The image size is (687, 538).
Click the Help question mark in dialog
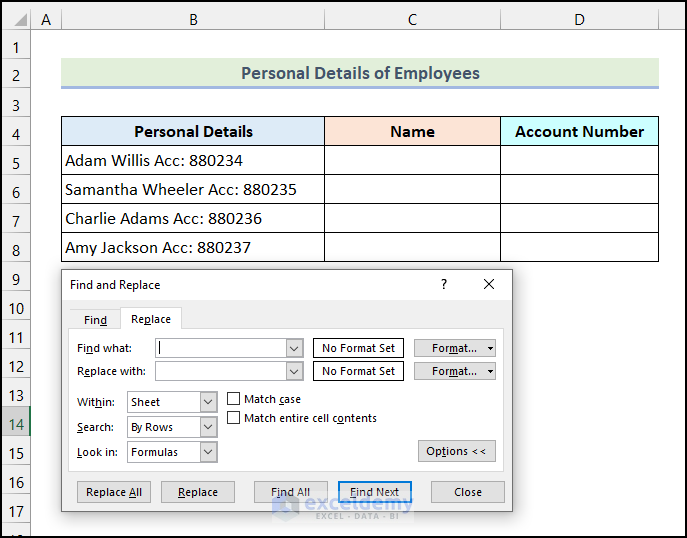(444, 285)
